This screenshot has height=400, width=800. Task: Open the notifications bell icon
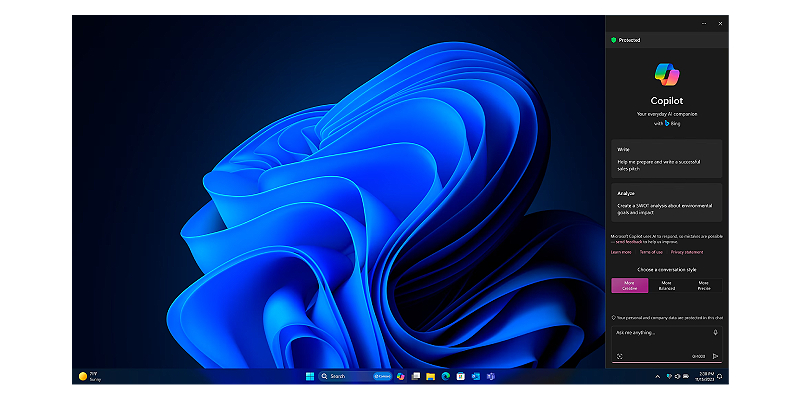click(719, 377)
